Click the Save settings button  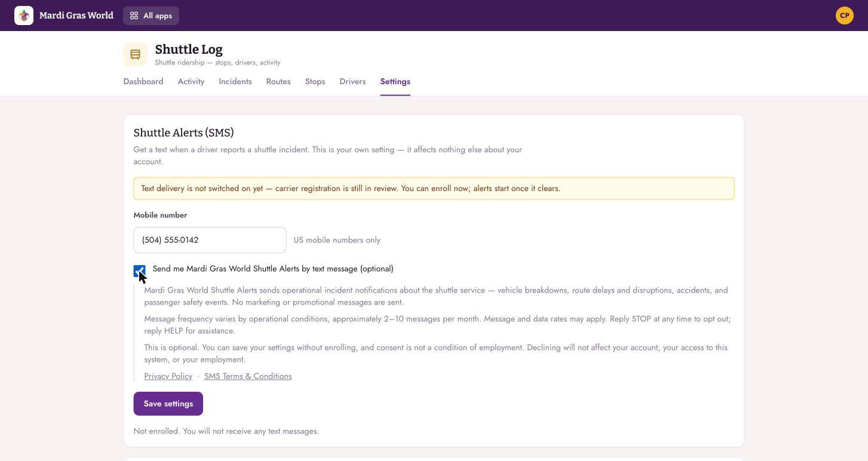pyautogui.click(x=168, y=404)
